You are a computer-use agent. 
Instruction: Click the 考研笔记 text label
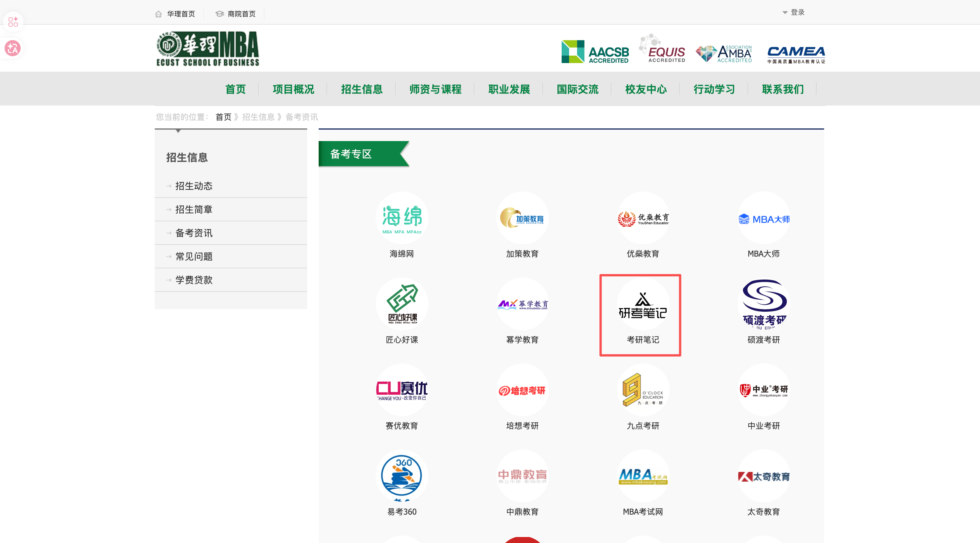(x=643, y=340)
